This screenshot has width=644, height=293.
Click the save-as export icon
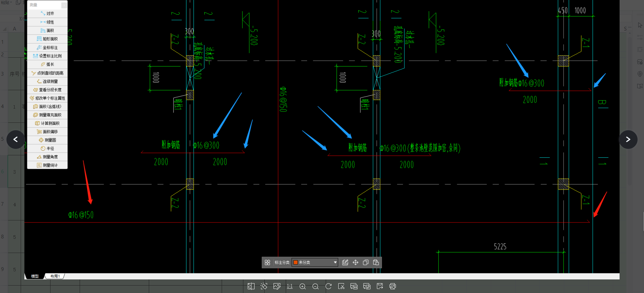380,286
